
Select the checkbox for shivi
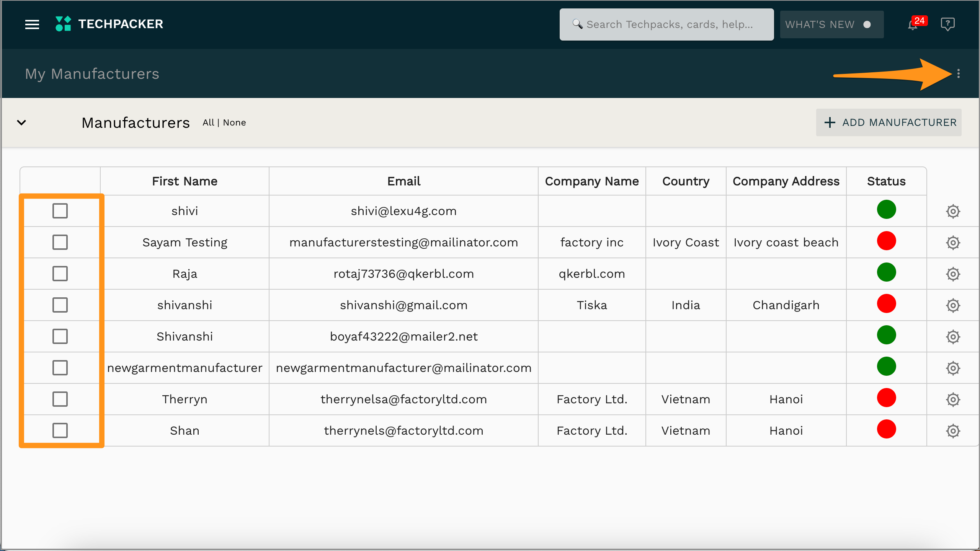click(60, 211)
